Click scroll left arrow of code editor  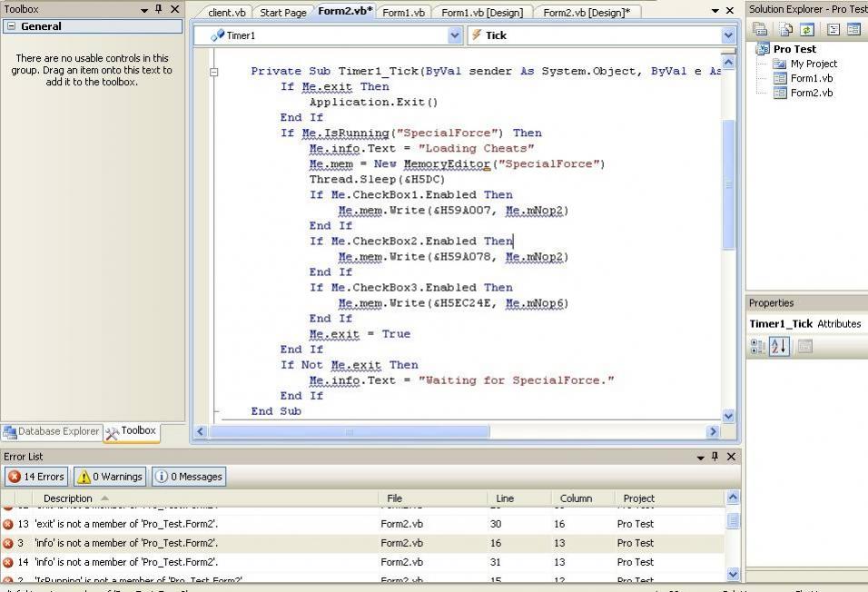[201, 431]
